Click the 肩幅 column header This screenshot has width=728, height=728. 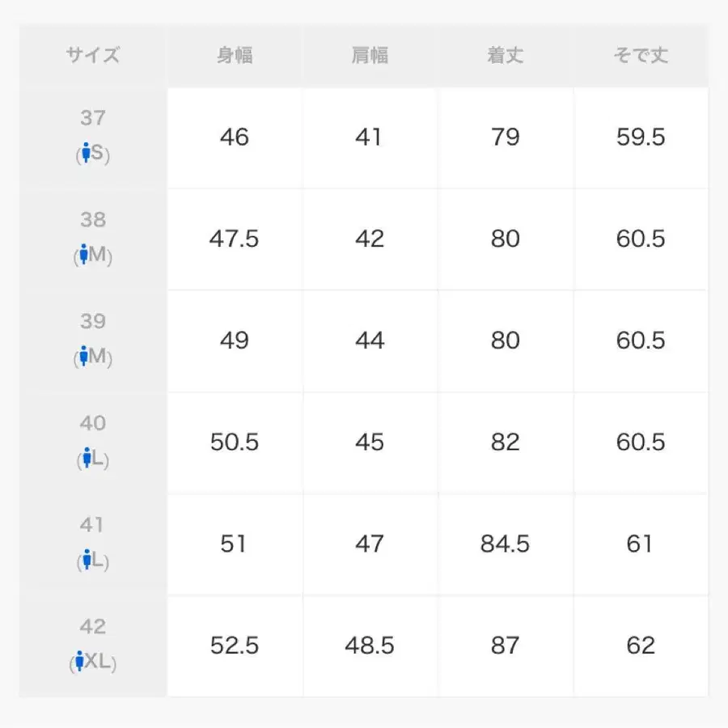pyautogui.click(x=370, y=56)
